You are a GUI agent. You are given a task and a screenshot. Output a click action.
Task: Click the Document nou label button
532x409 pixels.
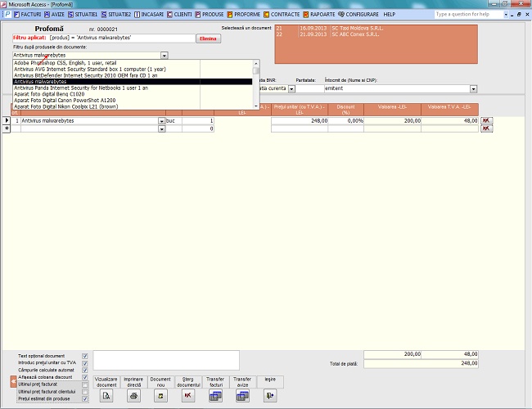[160, 382]
